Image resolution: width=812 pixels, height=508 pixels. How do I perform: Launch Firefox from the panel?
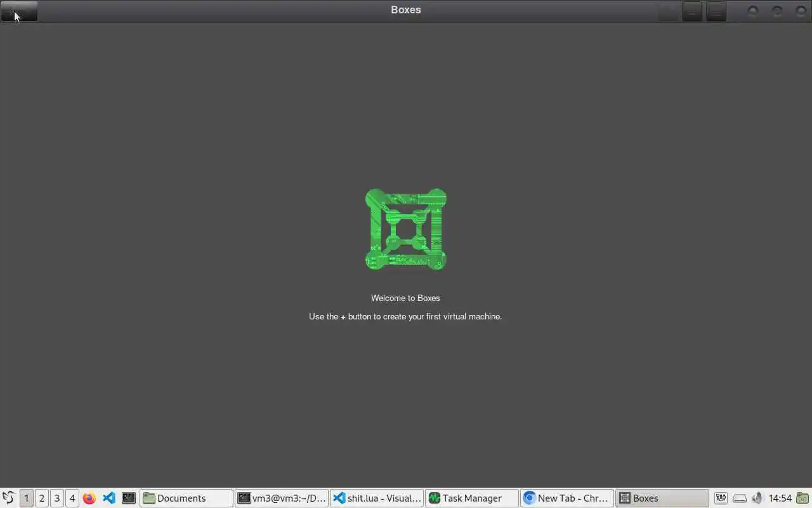(x=89, y=498)
